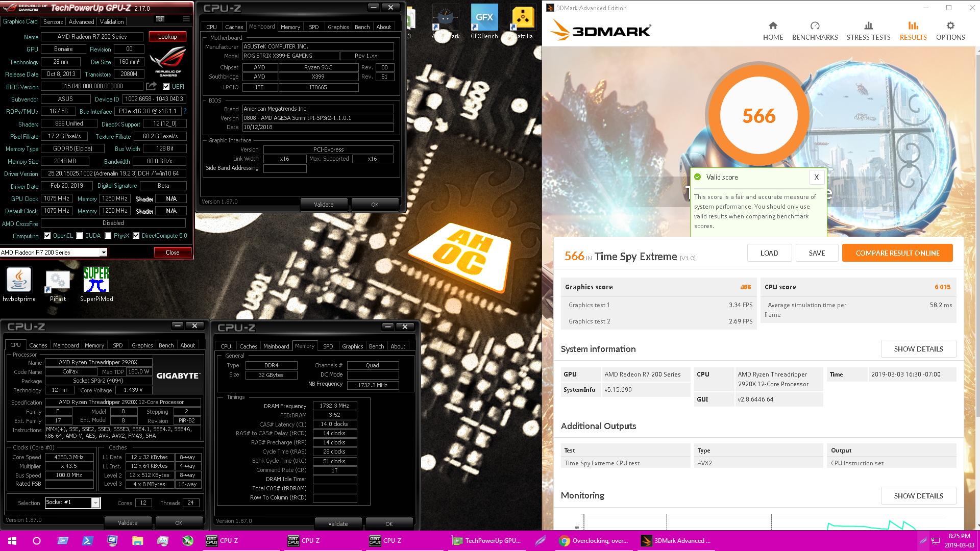The image size is (980, 551).
Task: Toggle the CUDA checkbox
Action: [80, 236]
